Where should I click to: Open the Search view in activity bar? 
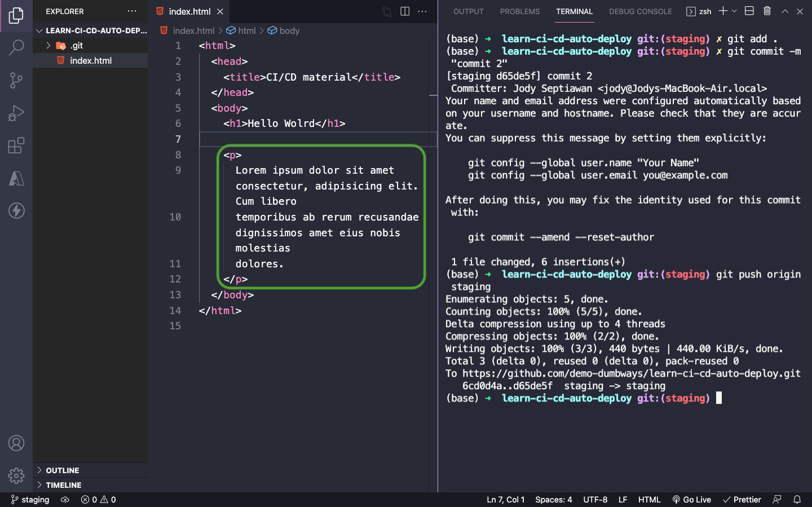[16, 47]
